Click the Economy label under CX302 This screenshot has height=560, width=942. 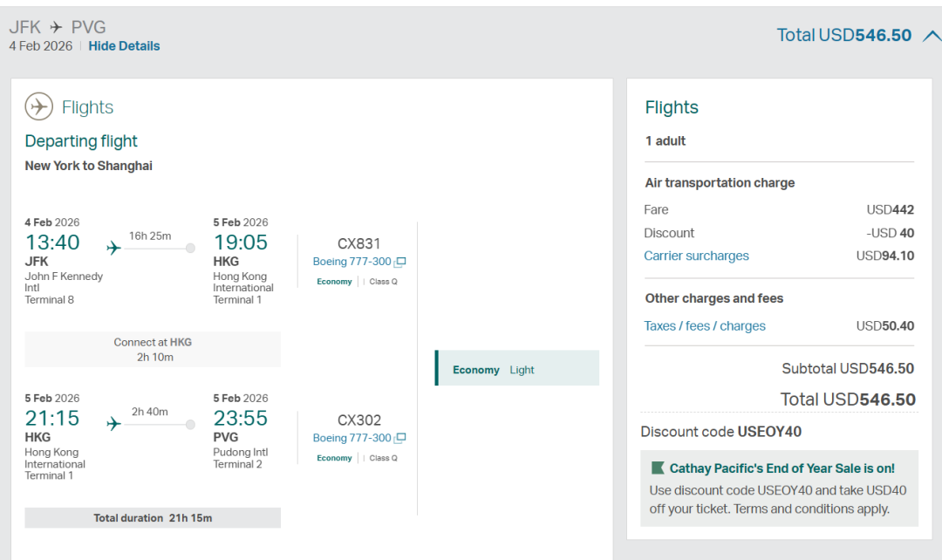coord(334,458)
